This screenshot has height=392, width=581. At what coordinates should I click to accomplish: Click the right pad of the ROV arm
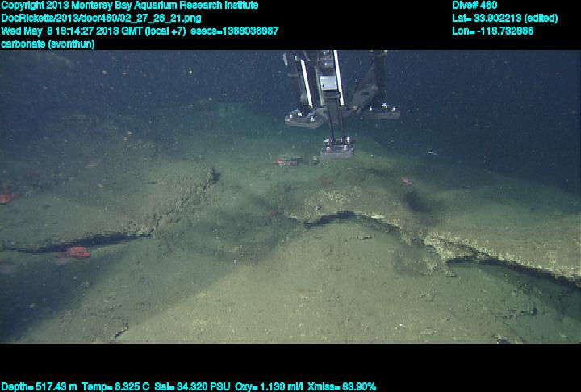pos(380,112)
